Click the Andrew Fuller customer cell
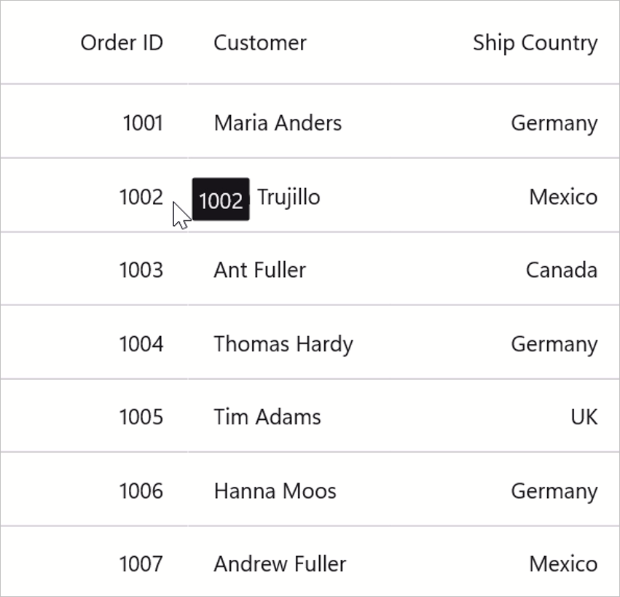This screenshot has height=597, width=620. click(279, 564)
